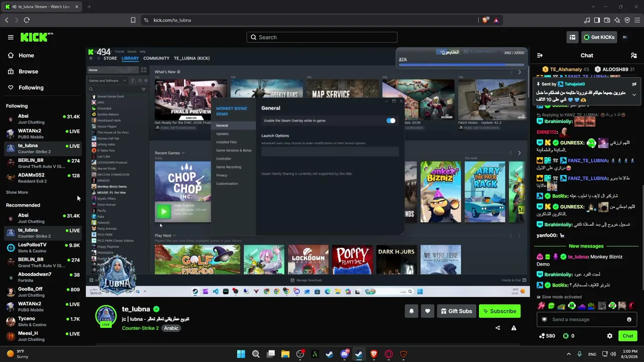The image size is (644, 362).
Task: Select Monkey Bizniz Demo in Steam library list
Action: pyautogui.click(x=112, y=187)
